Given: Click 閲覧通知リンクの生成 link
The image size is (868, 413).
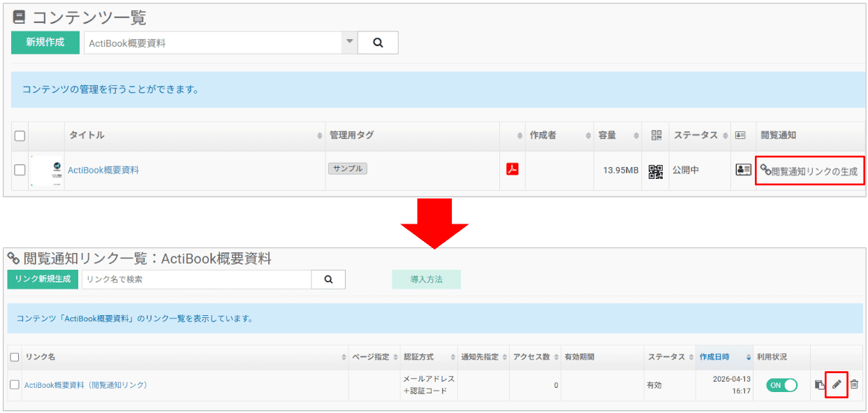Looking at the screenshot, I should click(x=809, y=171).
